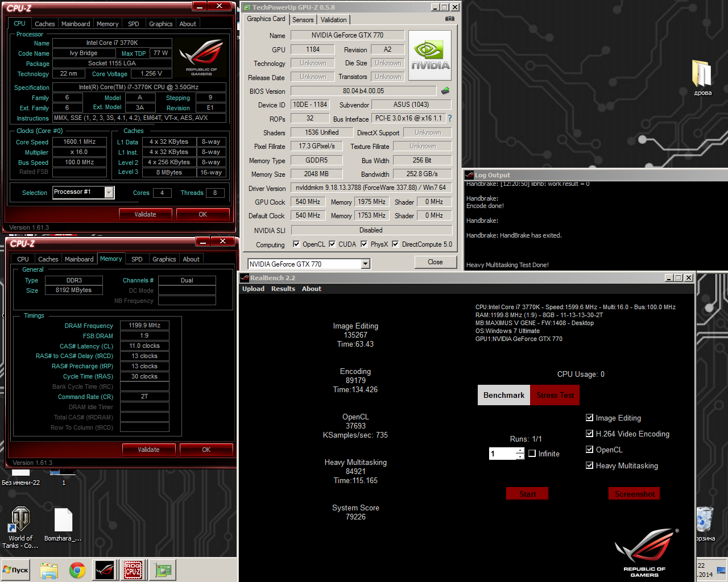728x582 pixels.
Task: Click OK in the top CPU-Z window
Action: click(x=203, y=214)
